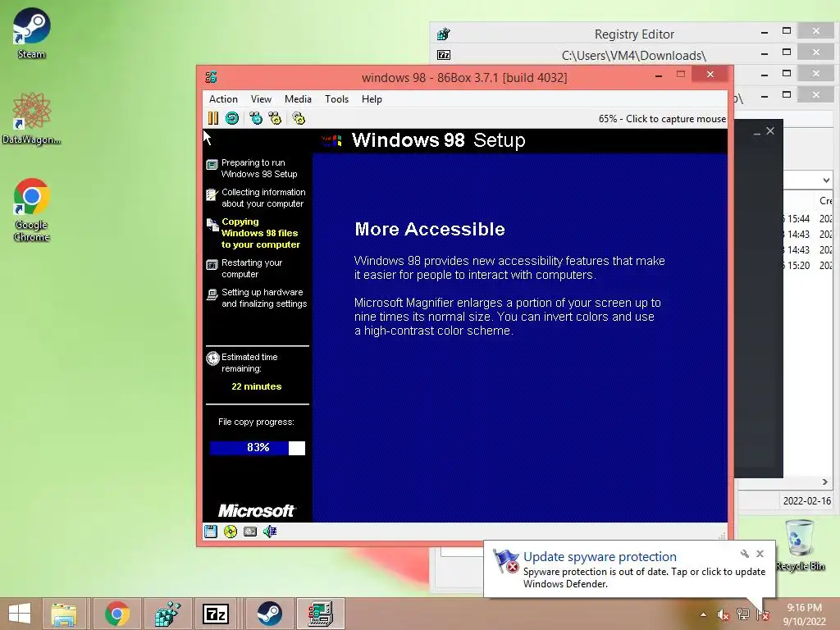Minimize the C:\Users\VM4\Downloads\ window
Screen dimensions: 840x630
pyautogui.click(x=765, y=53)
